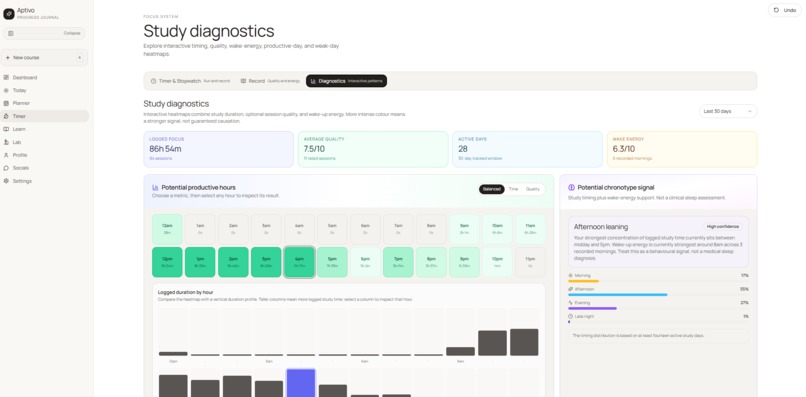Click the Undo arrow icon

pos(776,10)
